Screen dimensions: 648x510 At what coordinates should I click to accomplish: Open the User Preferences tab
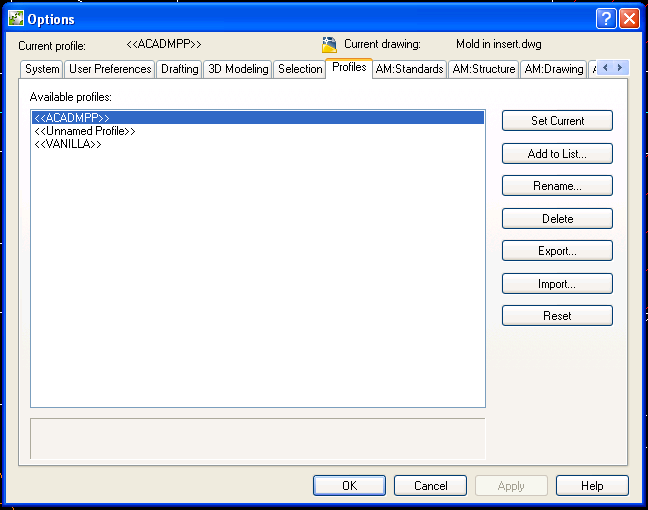click(110, 69)
